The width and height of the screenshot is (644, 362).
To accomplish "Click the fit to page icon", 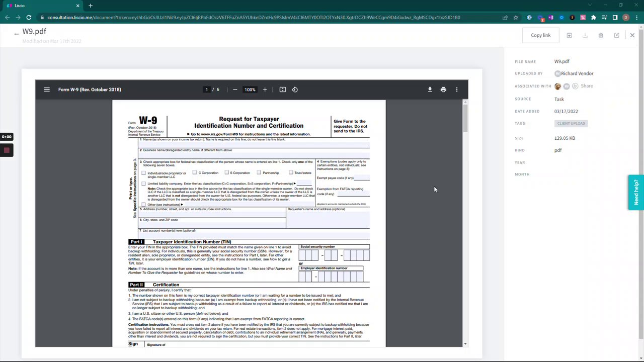I will tap(283, 89).
